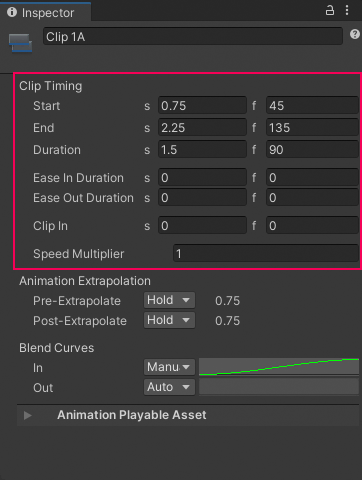The width and height of the screenshot is (362, 480).
Task: Open the Pre-Extrapolate Hold dropdown
Action: (x=169, y=300)
